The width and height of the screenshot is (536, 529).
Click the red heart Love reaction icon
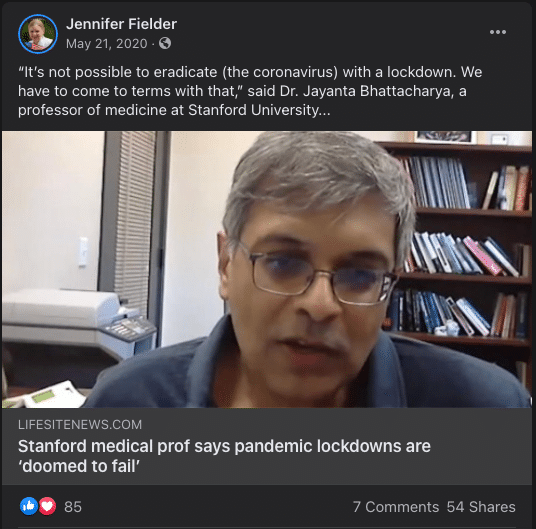(47, 506)
